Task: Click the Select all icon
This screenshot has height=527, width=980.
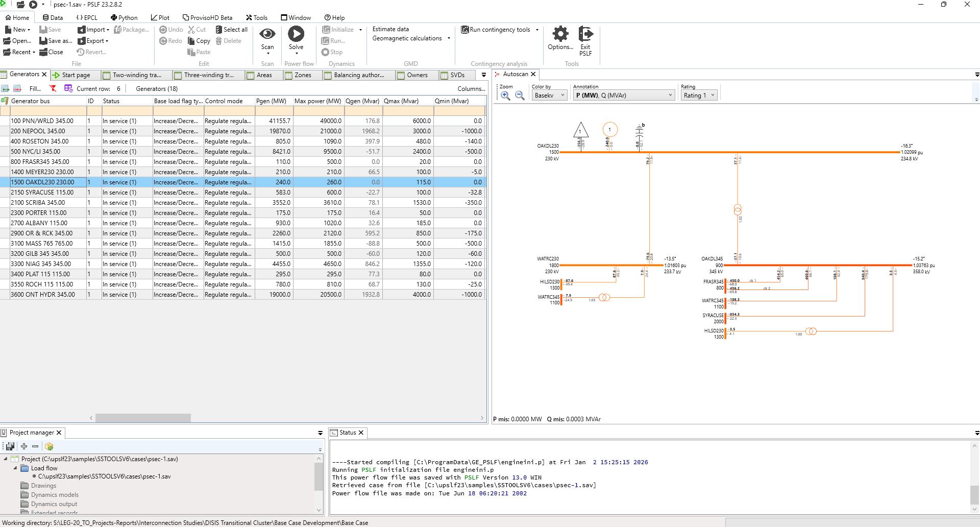Action: pos(219,30)
